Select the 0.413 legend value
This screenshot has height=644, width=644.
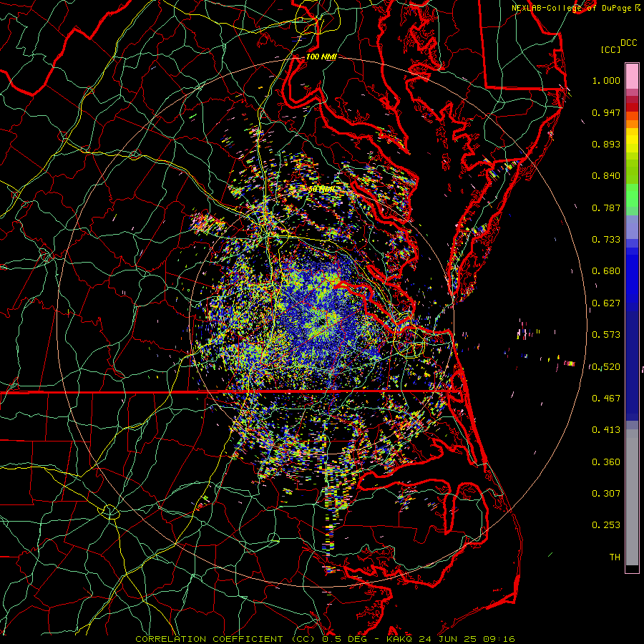click(x=606, y=430)
